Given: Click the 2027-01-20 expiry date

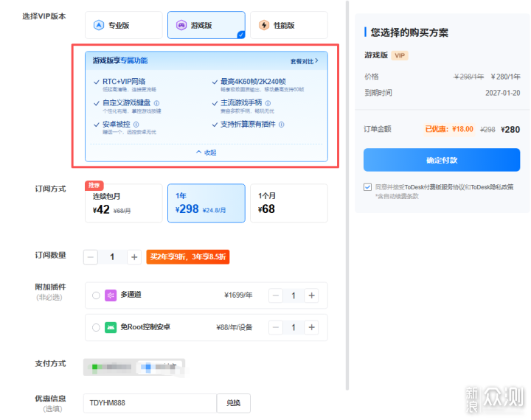Looking at the screenshot, I should (502, 93).
